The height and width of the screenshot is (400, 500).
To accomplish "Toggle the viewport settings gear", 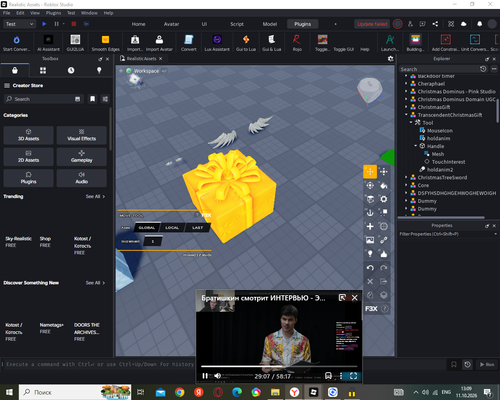I will (x=390, y=59).
